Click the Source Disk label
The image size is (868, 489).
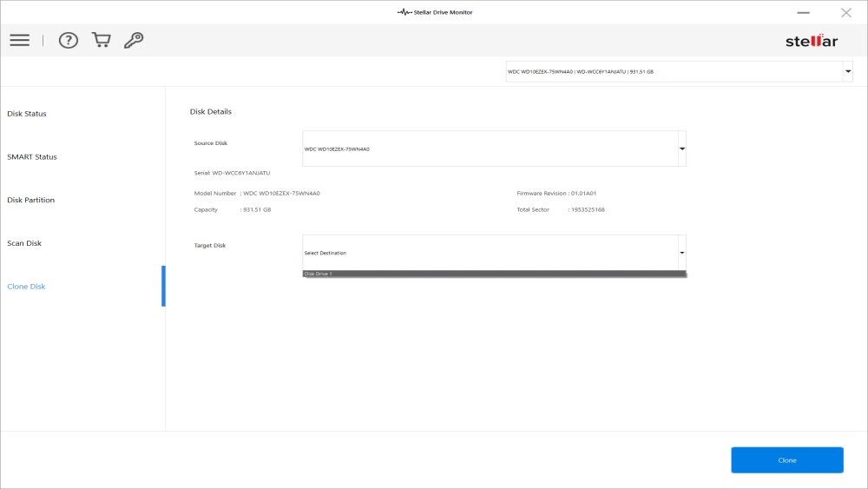[x=210, y=143]
